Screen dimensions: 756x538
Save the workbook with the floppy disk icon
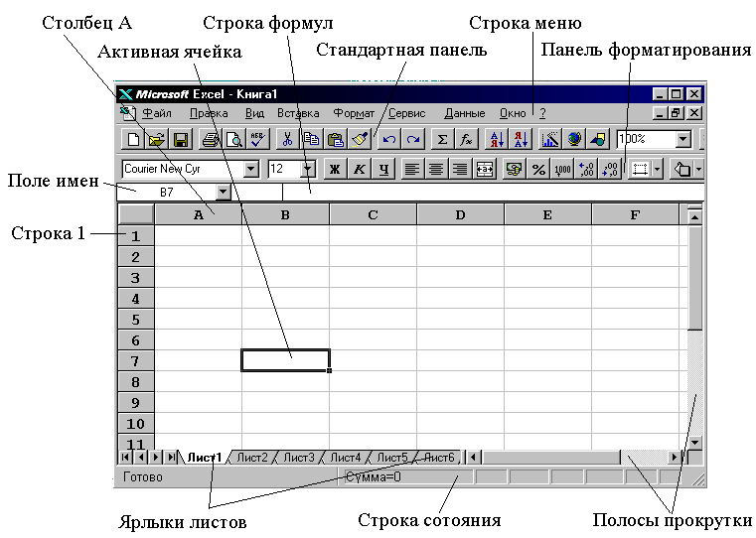[181, 140]
